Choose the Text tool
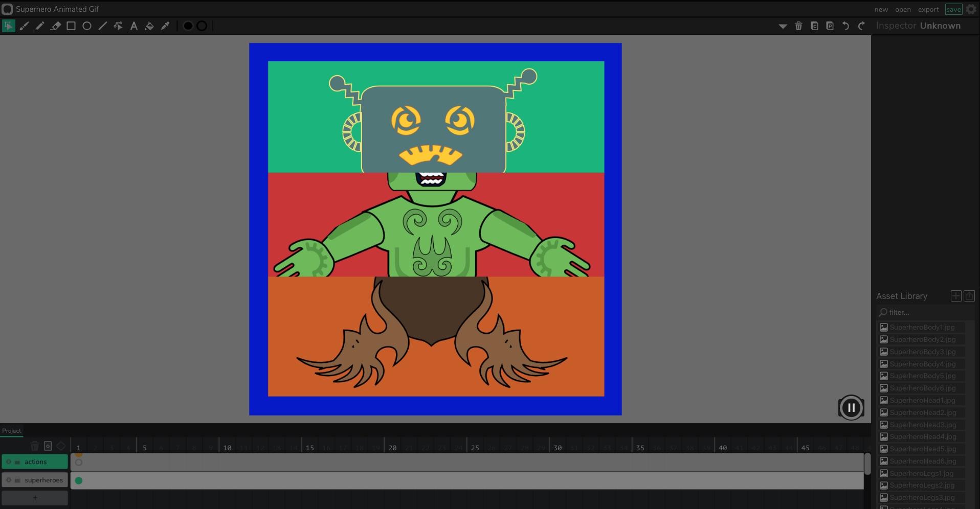 click(x=134, y=26)
